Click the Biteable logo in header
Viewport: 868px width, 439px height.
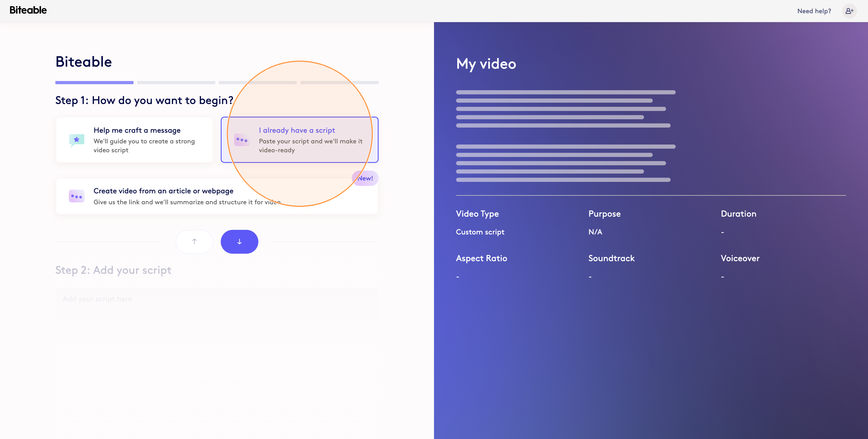click(x=28, y=10)
